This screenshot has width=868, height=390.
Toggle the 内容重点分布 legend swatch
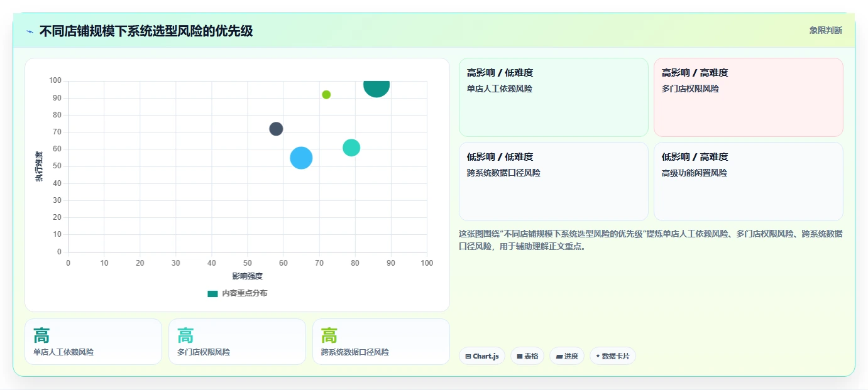pos(212,293)
